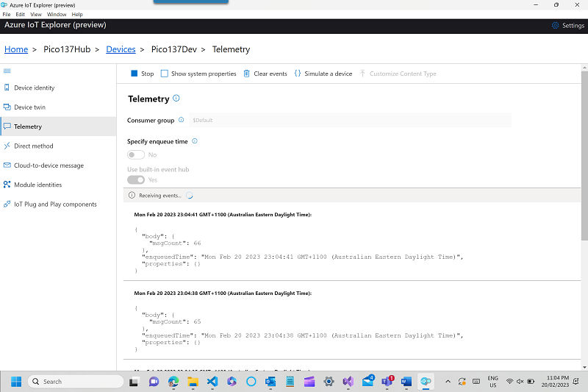Click info icon next to Telemetry heading
Screen dimensions: 588x392
pyautogui.click(x=176, y=99)
